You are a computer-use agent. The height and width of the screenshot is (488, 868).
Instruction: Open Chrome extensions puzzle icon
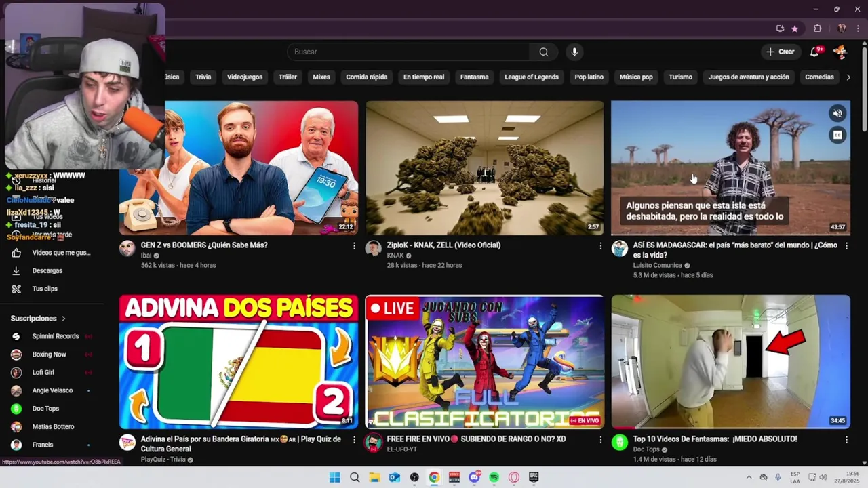(817, 28)
